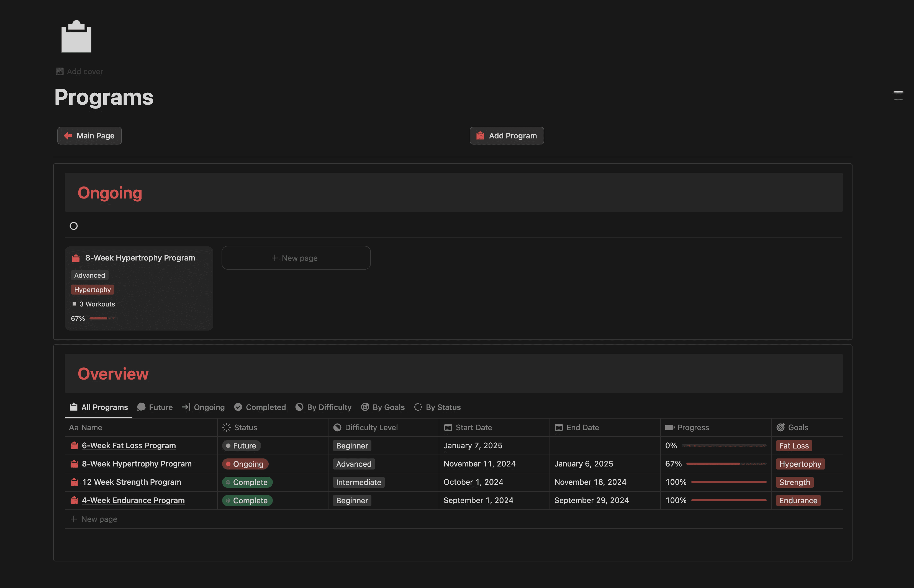The height and width of the screenshot is (588, 914).
Task: Click the Add cover image icon
Action: coord(60,71)
